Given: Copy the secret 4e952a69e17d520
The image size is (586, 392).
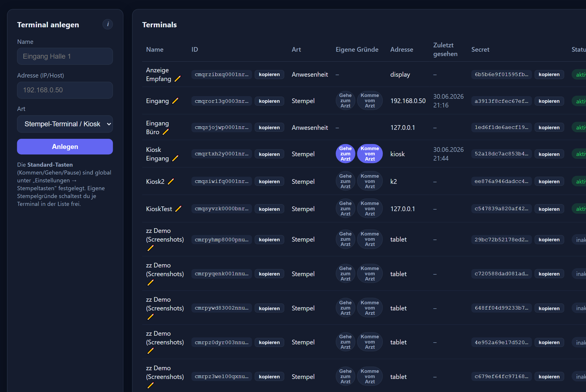Looking at the screenshot, I should (549, 342).
